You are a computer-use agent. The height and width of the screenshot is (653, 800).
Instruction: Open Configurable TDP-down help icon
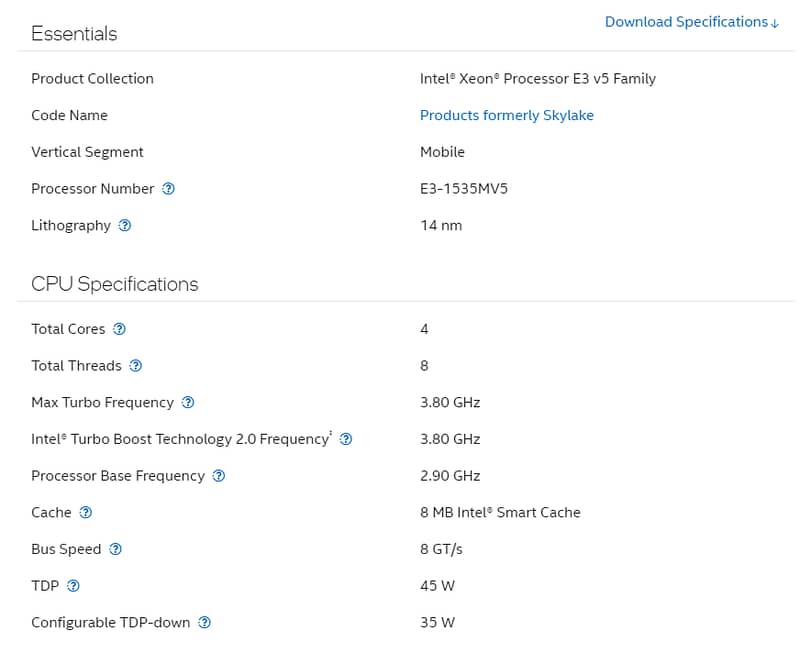coord(205,623)
